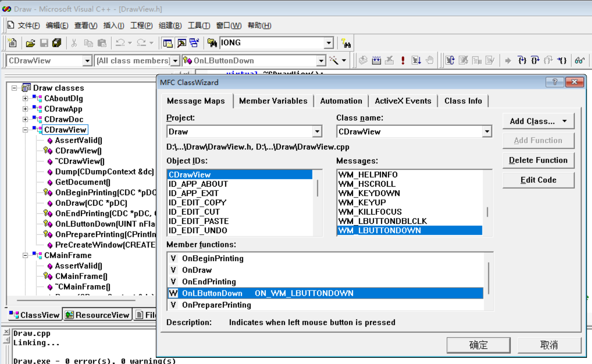
Task: Click the Save All icon
Action: tap(57, 43)
